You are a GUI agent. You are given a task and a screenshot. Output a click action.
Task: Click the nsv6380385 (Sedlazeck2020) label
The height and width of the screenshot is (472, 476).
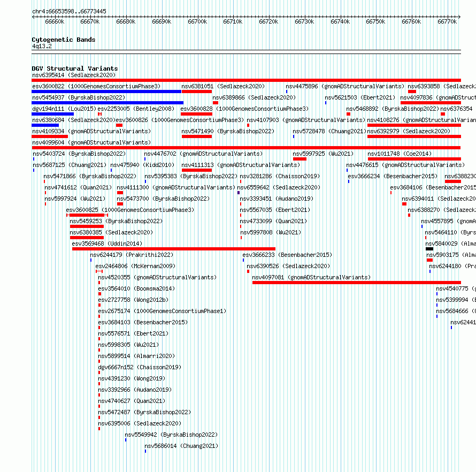[x=111, y=232]
